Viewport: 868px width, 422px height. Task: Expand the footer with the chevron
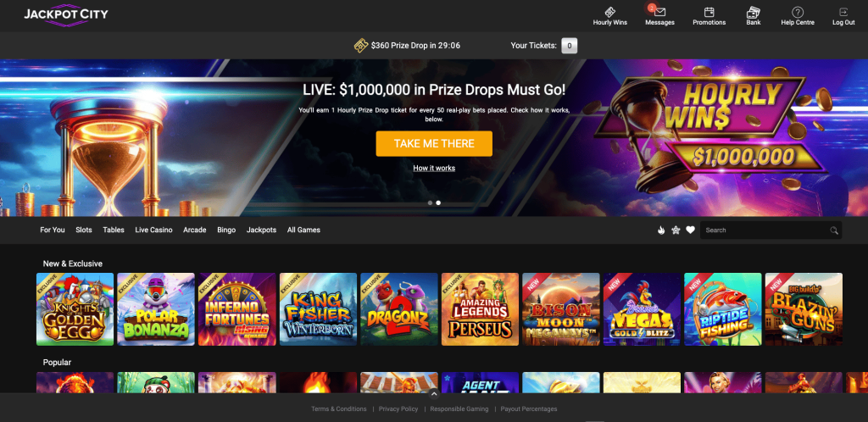434,394
